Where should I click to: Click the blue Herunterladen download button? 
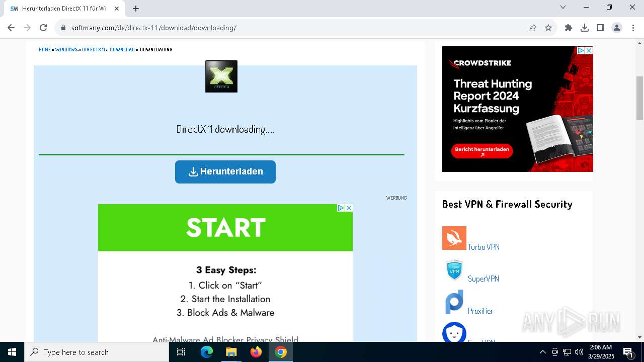(225, 172)
